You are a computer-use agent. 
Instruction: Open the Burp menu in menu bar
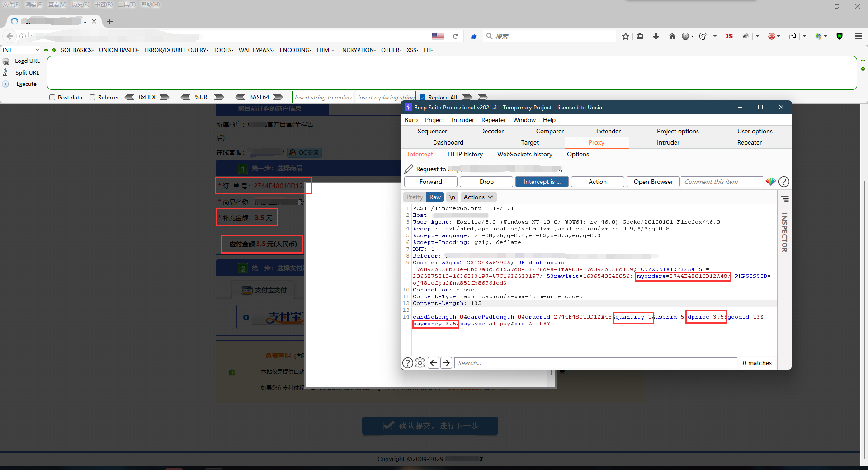pos(411,120)
